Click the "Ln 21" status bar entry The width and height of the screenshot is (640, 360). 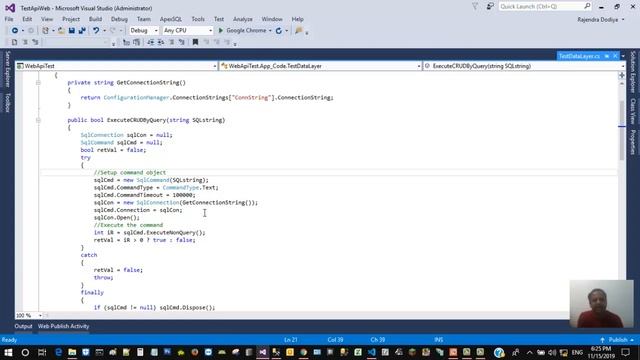291,340
